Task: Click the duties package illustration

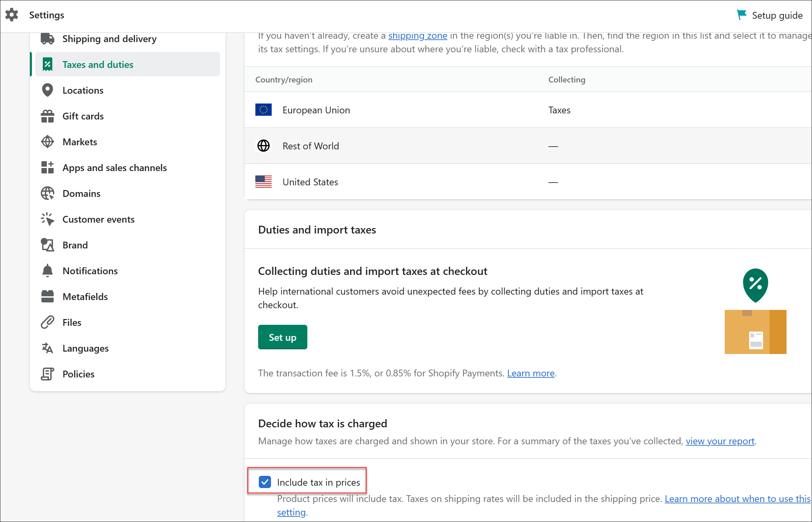Action: [755, 311]
